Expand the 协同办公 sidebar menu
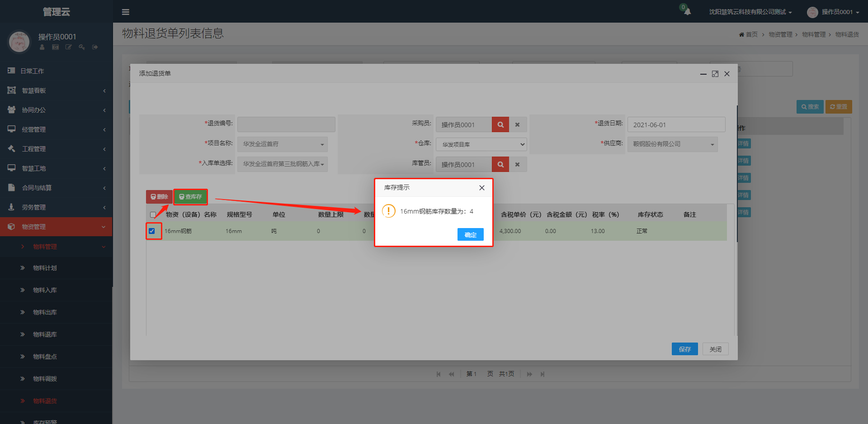 [56, 110]
